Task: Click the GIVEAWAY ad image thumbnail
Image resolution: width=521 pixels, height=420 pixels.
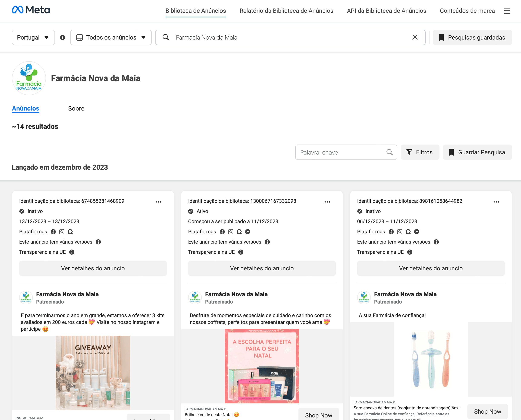Action: pos(93,373)
